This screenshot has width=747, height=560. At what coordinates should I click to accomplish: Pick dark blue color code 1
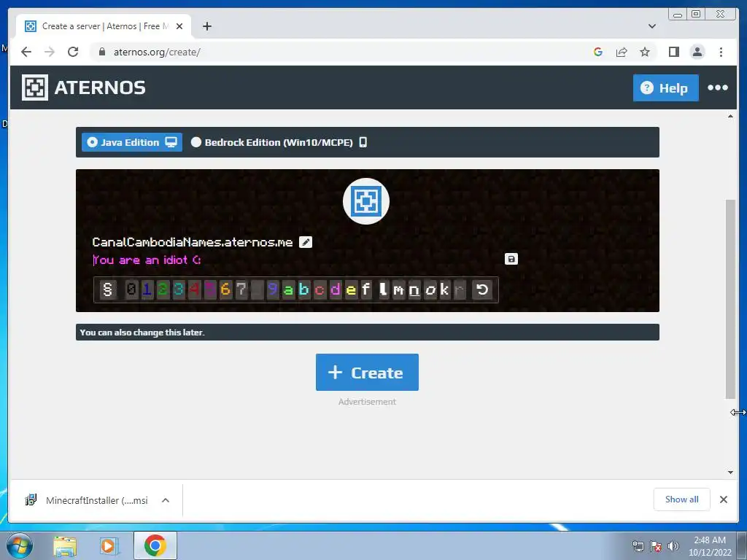147,289
